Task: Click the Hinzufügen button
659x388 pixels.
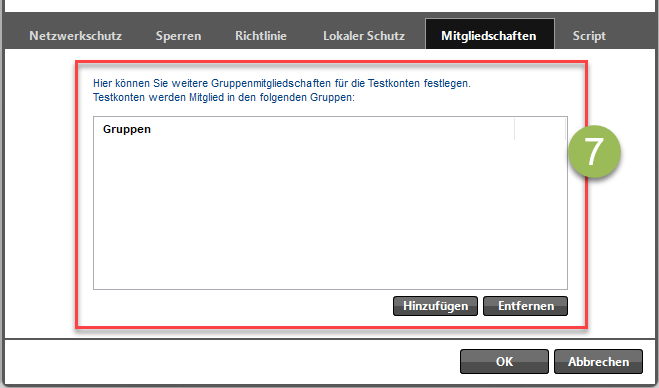Action: coord(435,306)
